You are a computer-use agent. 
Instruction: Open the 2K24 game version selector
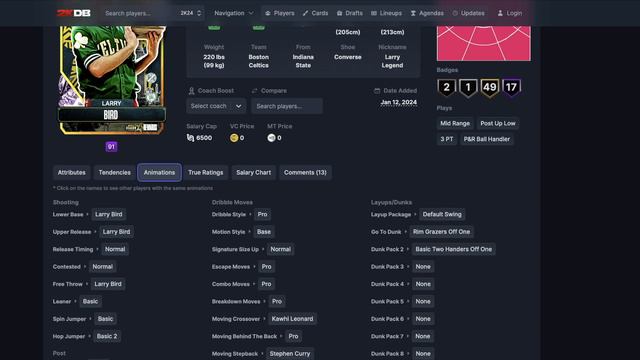[191, 13]
